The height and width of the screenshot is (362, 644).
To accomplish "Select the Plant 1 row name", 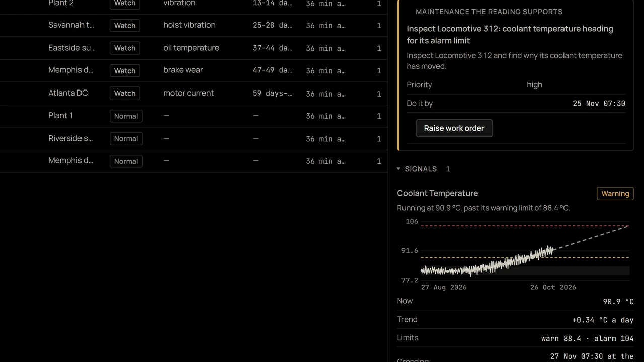I will 61,115.
